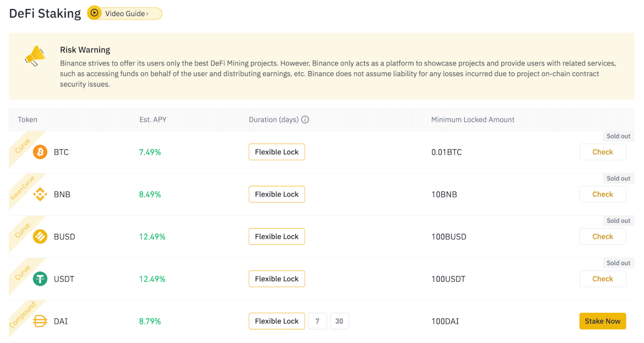Image resolution: width=644 pixels, height=343 pixels.
Task: Select Flexible Lock for BNB
Action: tap(277, 194)
